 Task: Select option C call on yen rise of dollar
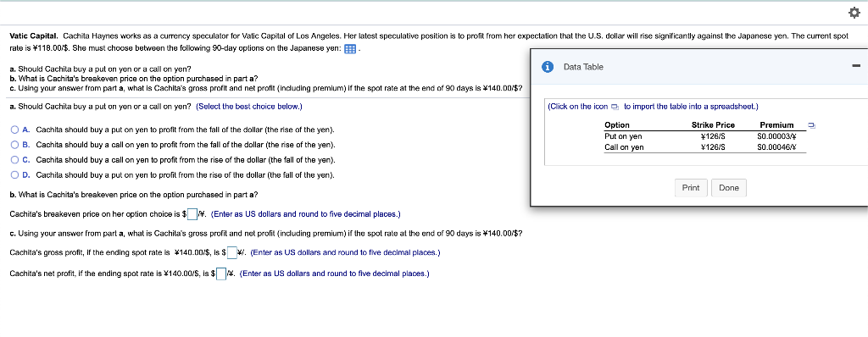pos(15,160)
